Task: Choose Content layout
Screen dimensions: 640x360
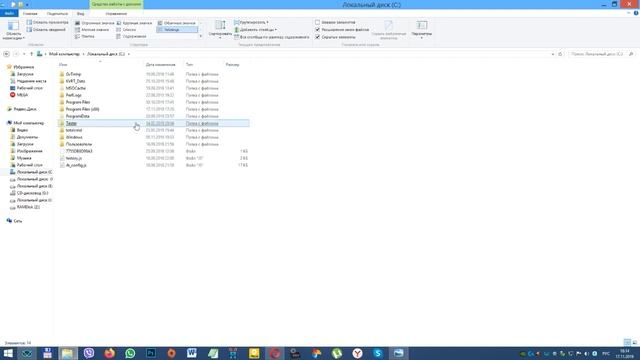Action: point(131,36)
